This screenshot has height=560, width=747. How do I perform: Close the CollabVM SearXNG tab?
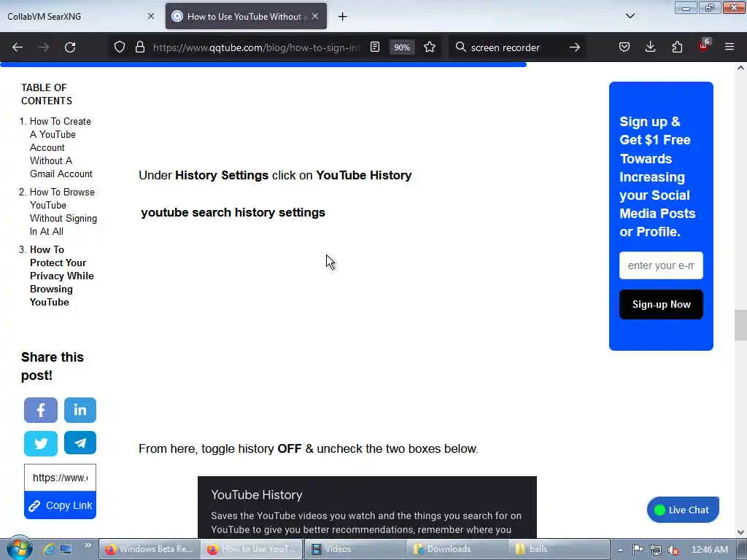[151, 16]
